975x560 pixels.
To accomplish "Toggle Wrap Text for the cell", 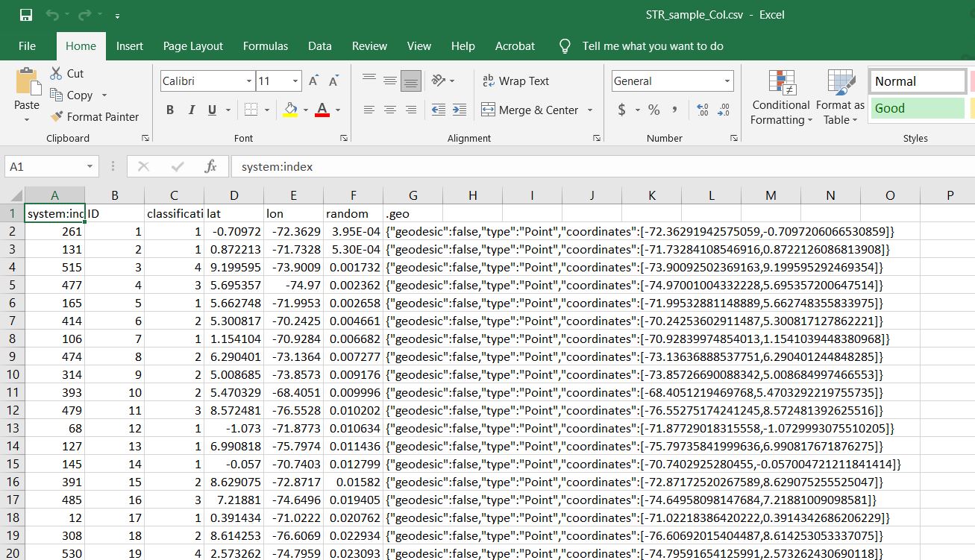I will [515, 81].
